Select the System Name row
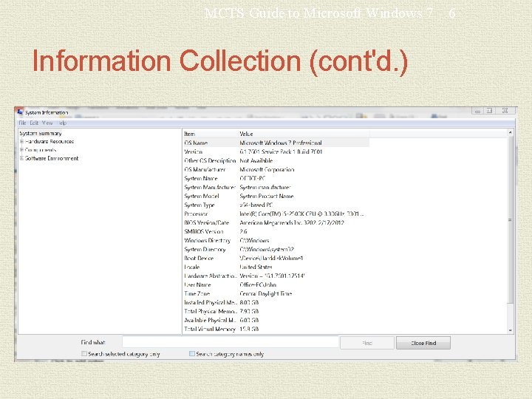 click(276, 178)
